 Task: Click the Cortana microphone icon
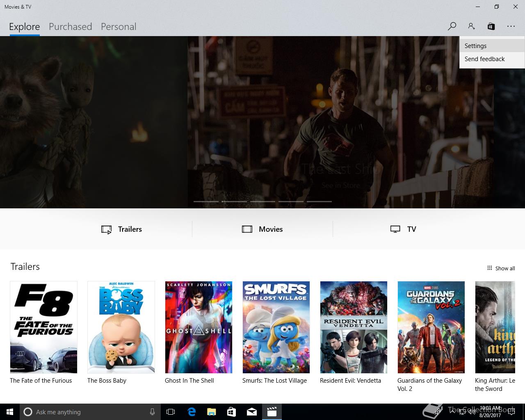click(152, 412)
